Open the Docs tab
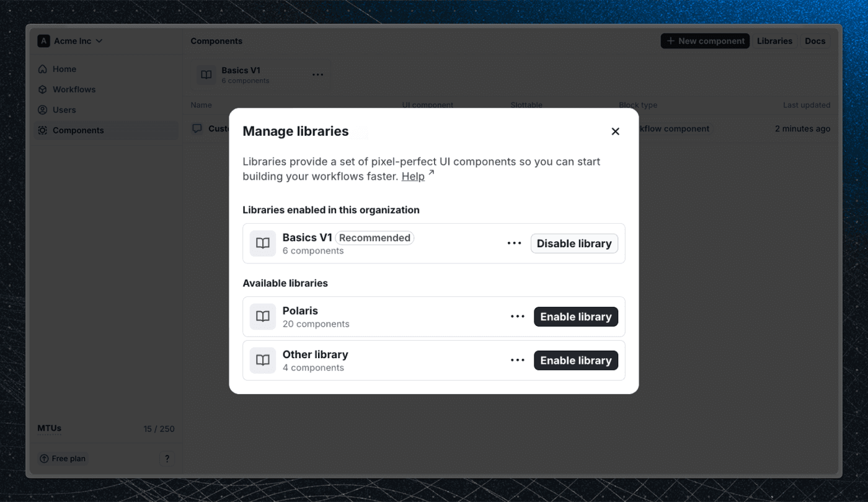Screen dimensions: 868x502 coord(815,40)
